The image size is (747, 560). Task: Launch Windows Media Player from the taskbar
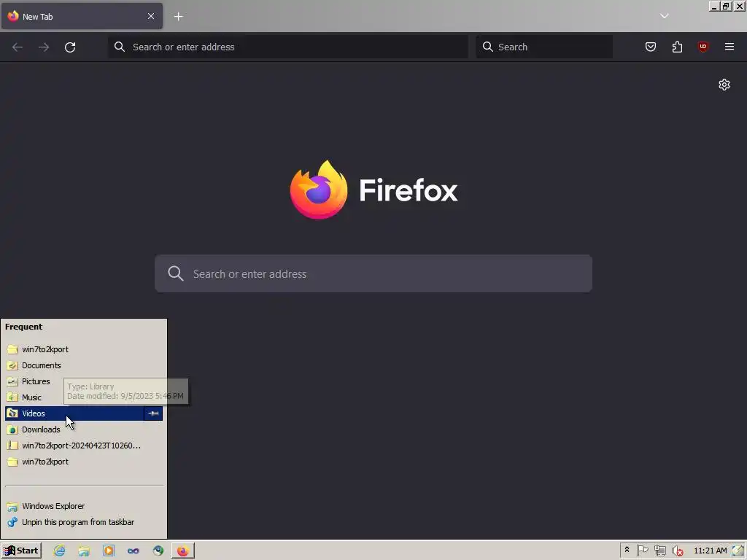[x=109, y=551]
